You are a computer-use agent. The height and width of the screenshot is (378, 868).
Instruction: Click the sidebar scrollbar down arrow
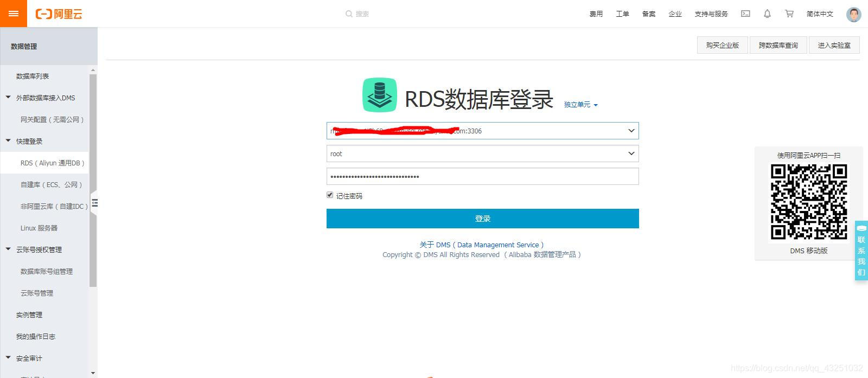(93, 373)
